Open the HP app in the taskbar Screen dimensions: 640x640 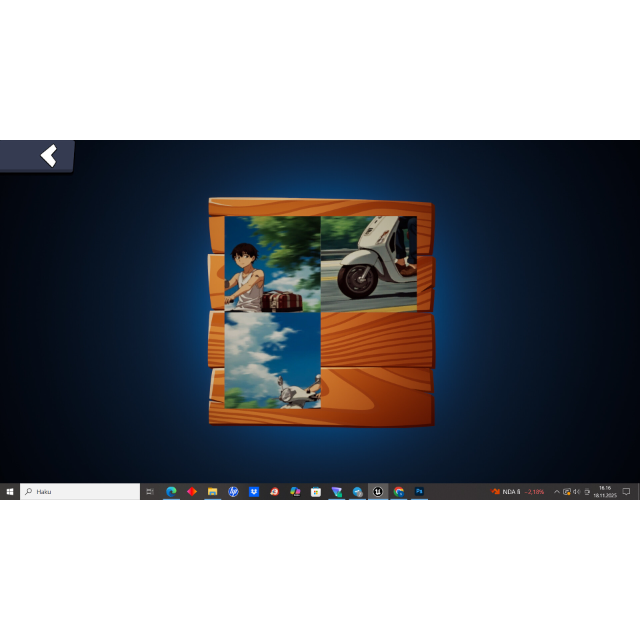point(233,492)
